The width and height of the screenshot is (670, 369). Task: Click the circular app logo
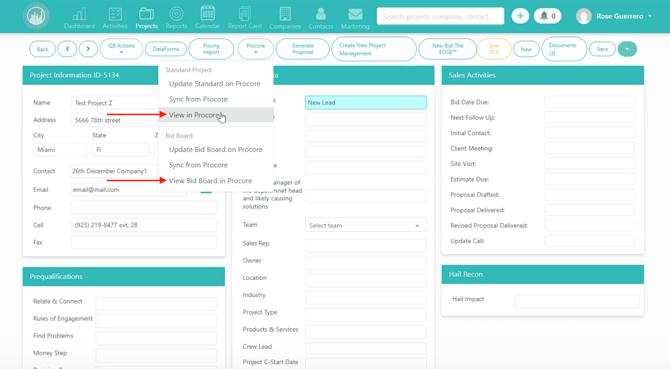[x=36, y=16]
